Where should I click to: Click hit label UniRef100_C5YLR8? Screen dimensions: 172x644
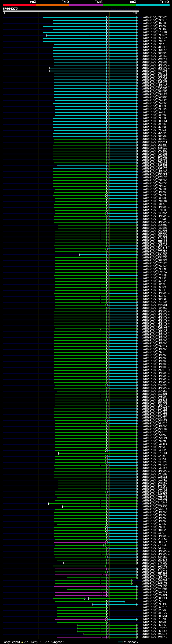(154, 101)
